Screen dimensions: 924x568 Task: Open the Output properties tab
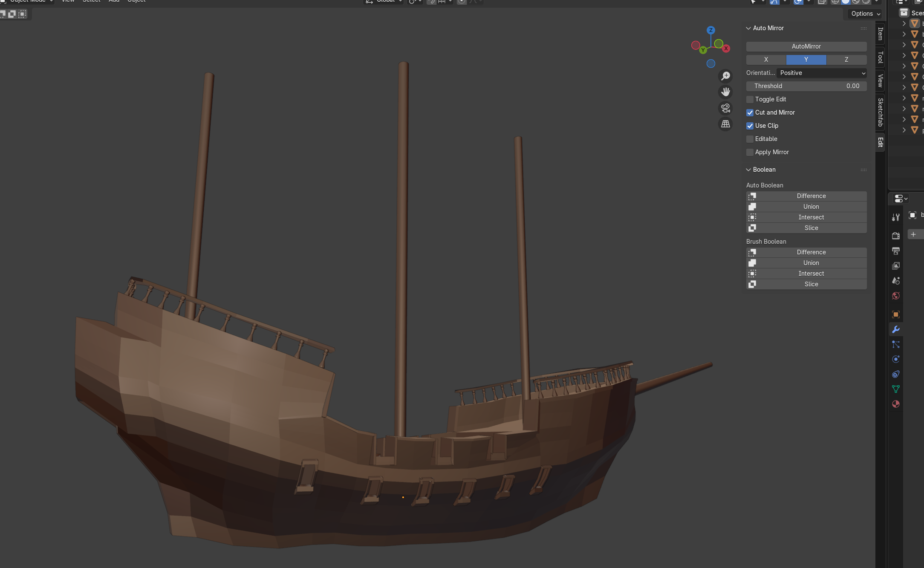pos(895,251)
